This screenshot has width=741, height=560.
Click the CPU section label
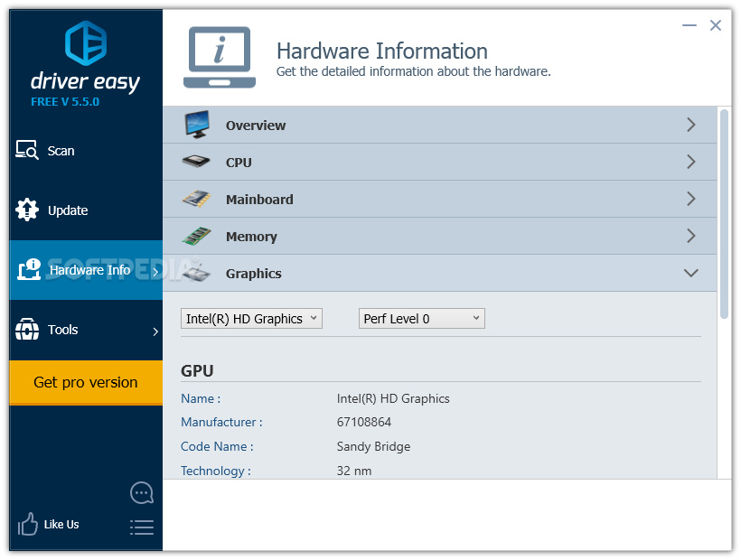point(239,163)
